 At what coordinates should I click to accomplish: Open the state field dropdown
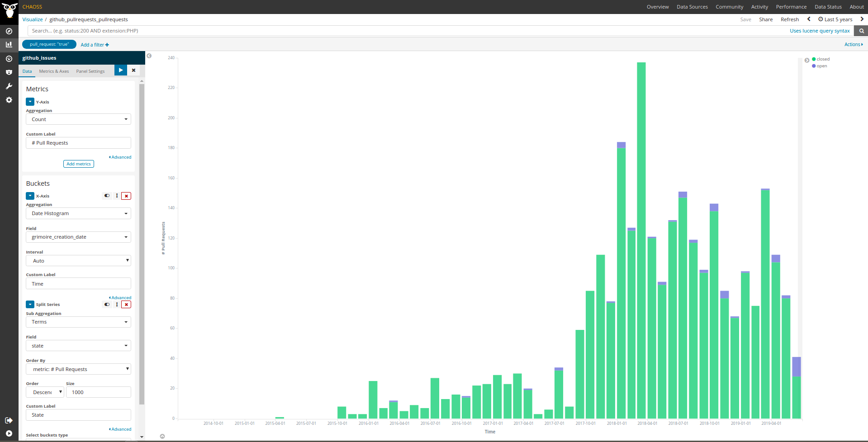tap(78, 346)
